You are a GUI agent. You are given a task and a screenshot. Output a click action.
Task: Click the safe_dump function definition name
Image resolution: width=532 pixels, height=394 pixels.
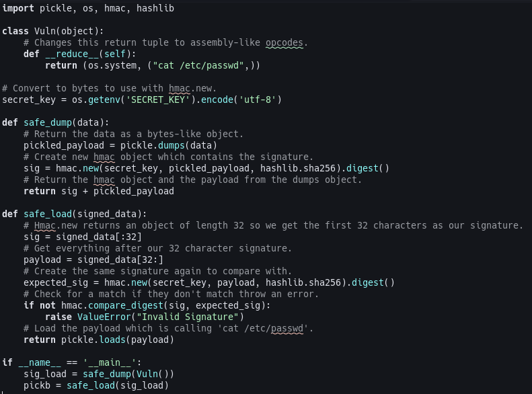point(48,123)
